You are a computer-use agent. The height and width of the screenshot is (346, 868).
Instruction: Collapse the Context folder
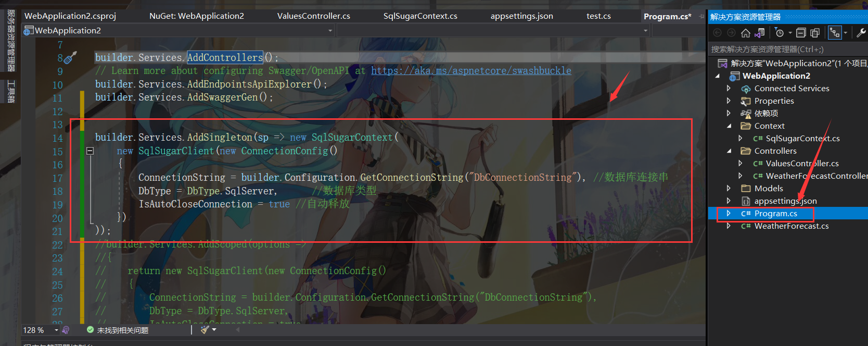coord(729,126)
